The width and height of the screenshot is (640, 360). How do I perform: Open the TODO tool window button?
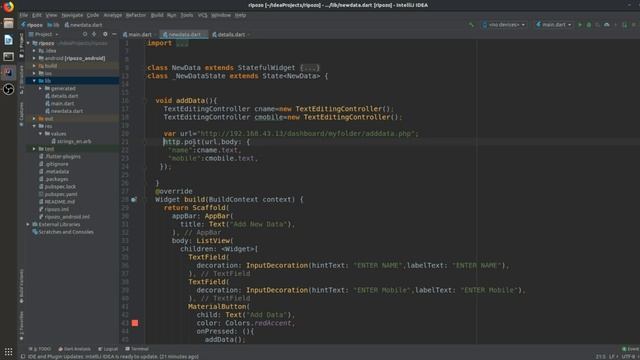[x=40, y=349]
